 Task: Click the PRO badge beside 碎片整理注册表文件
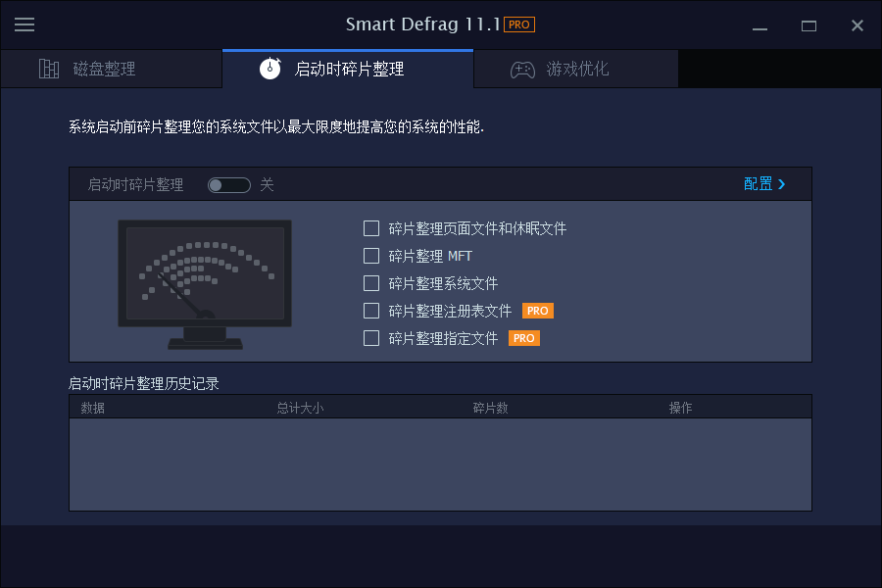pyautogui.click(x=537, y=311)
